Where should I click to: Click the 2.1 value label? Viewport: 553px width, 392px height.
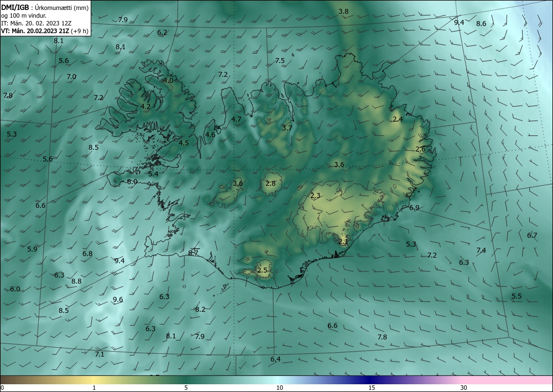pyautogui.click(x=343, y=242)
